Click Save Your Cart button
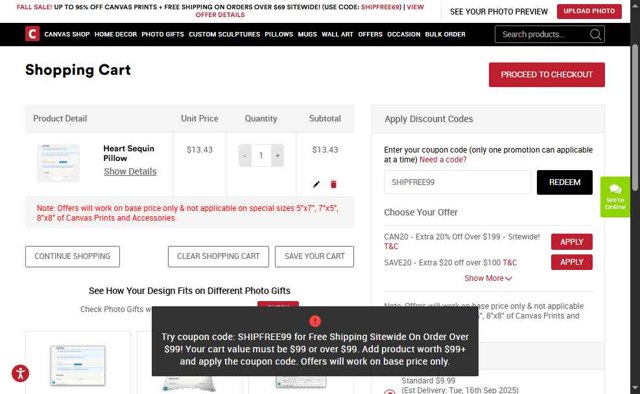 pyautogui.click(x=314, y=256)
